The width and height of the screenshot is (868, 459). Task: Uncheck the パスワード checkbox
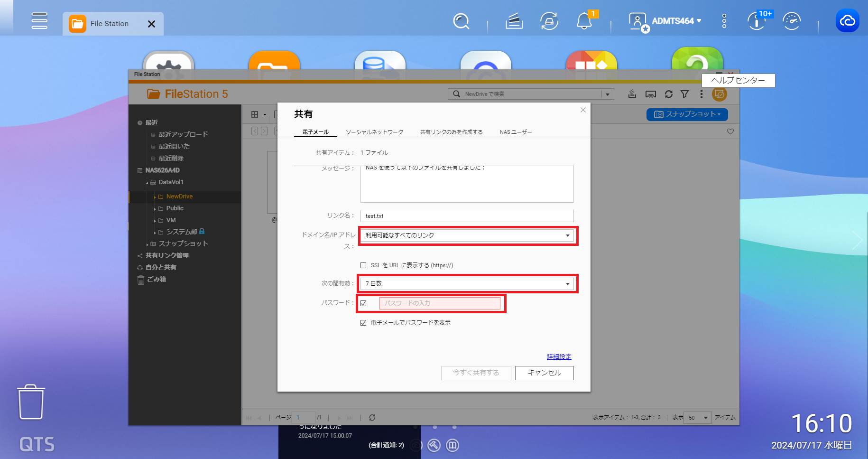[363, 303]
